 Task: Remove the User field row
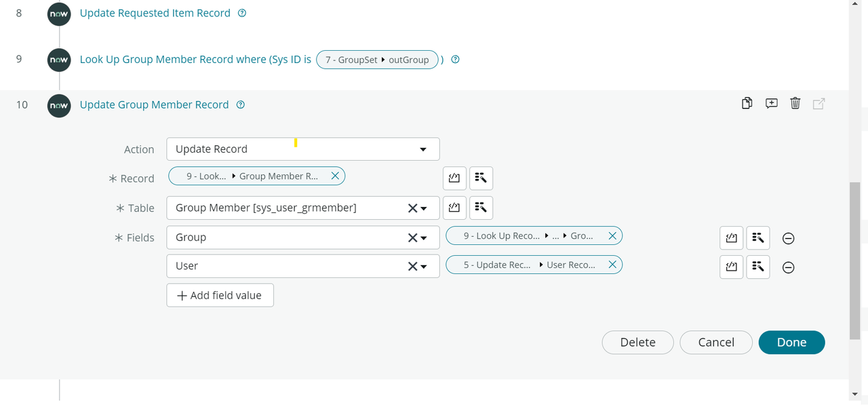point(789,267)
